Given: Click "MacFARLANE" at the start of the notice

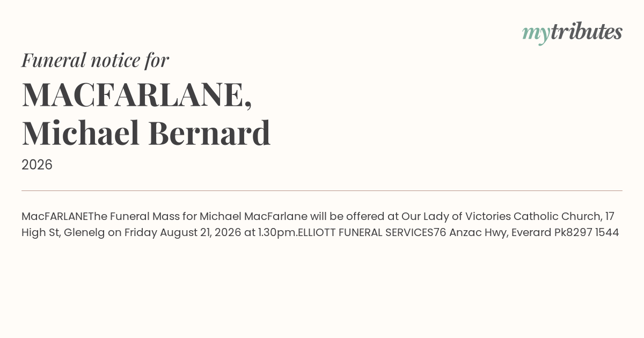Looking at the screenshot, I should tap(55, 216).
